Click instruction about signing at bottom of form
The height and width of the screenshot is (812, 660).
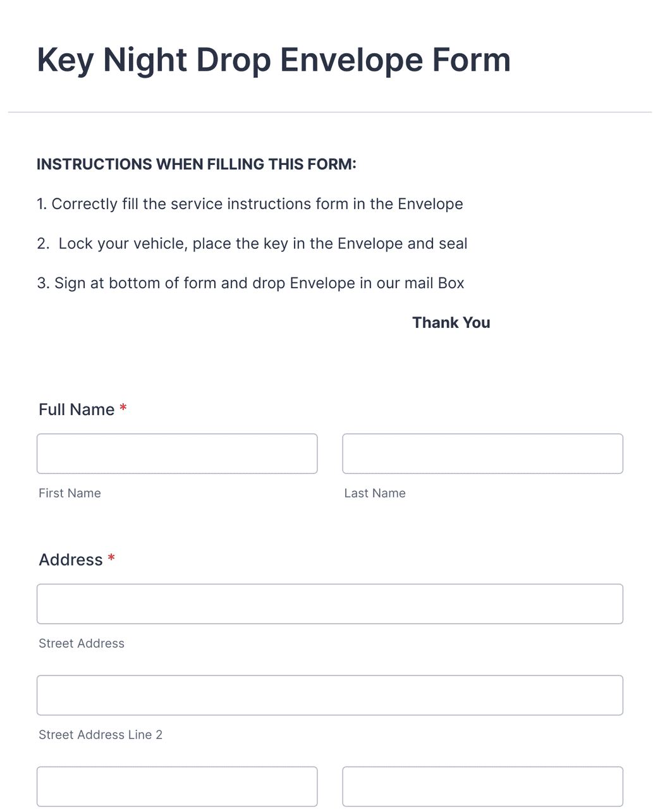coord(251,283)
